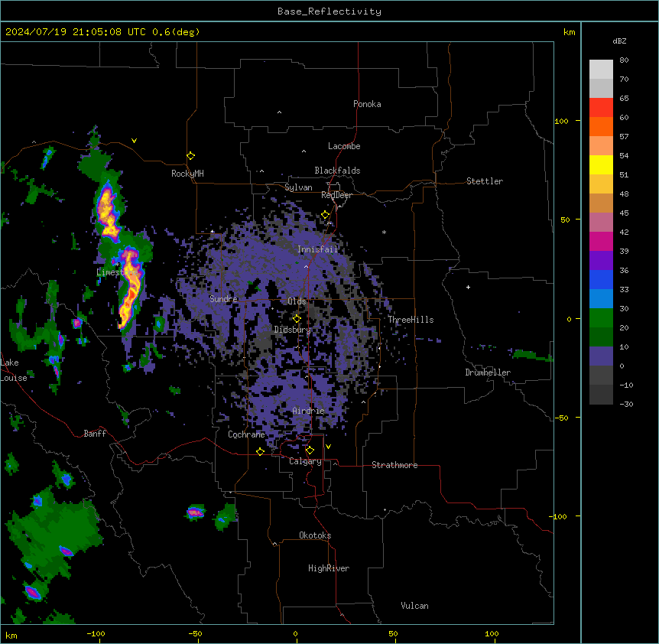This screenshot has height=644, width=659.
Task: Click the yellow V marker near Calgary
Action: coord(328,447)
